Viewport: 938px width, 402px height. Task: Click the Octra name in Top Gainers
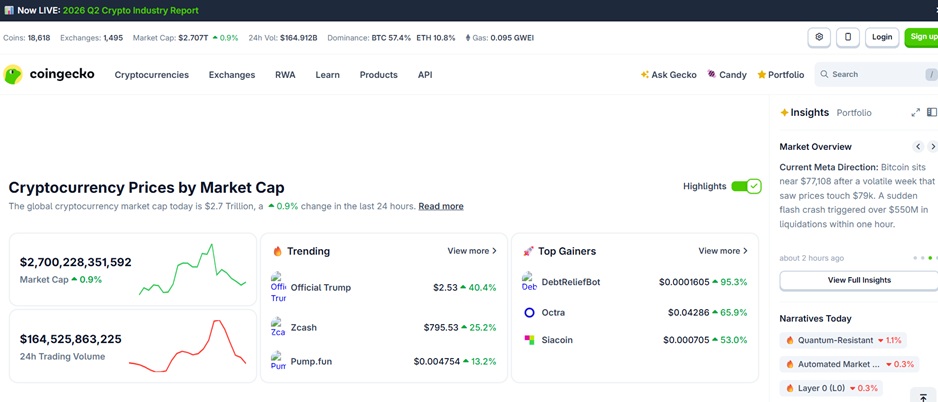click(553, 312)
